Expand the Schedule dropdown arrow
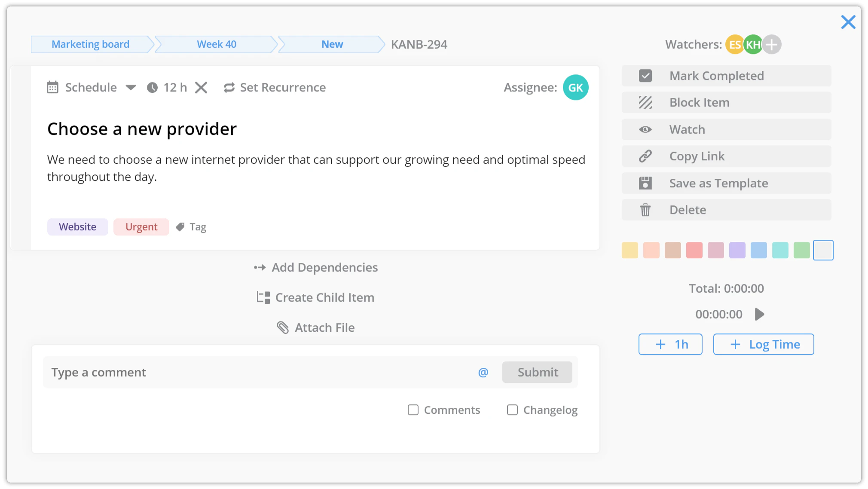This screenshot has height=489, width=868. (131, 88)
